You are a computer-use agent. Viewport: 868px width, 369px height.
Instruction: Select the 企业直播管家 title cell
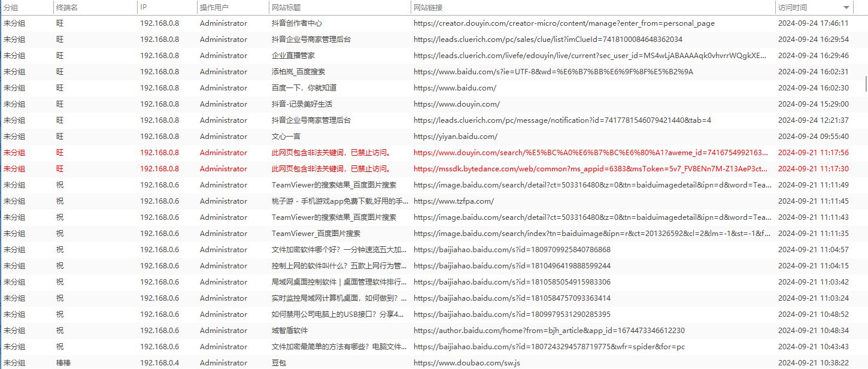click(x=293, y=56)
